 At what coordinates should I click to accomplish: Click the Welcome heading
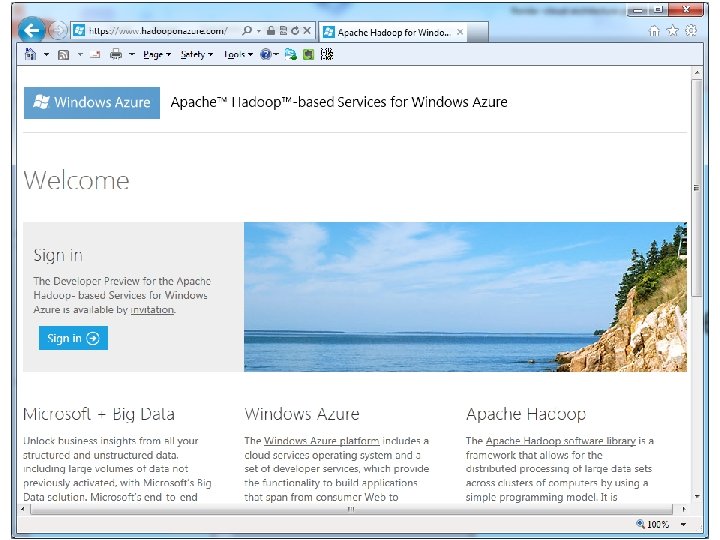coord(76,180)
